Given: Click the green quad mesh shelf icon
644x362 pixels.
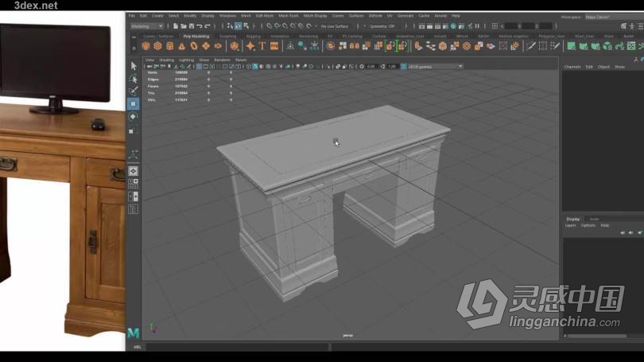Looking at the screenshot, I should [571, 46].
